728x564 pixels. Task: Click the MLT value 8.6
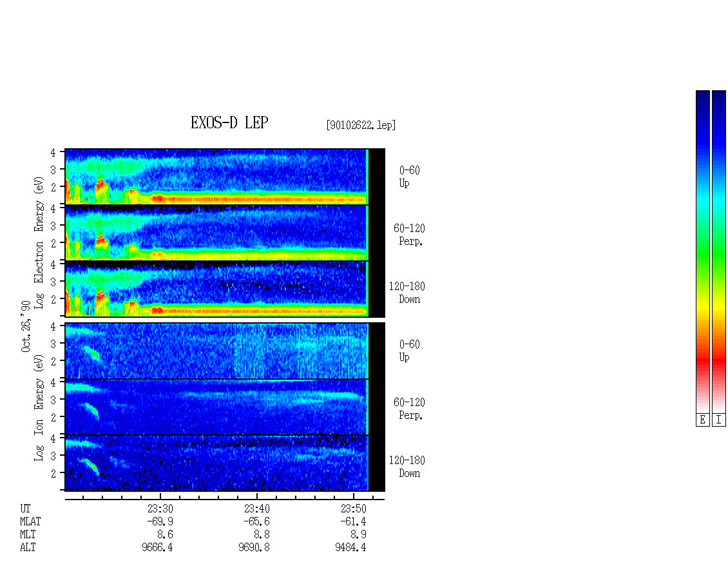pos(165,535)
